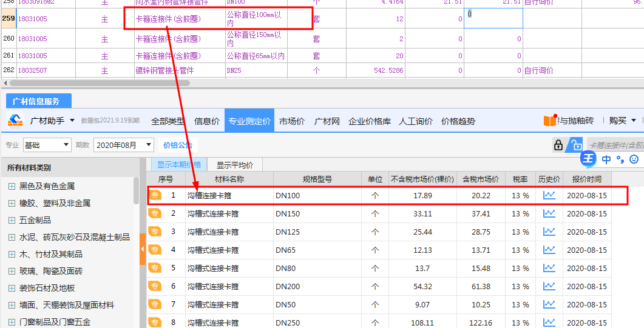Screen dimensions: 644x328
Task: Expand the 门窗制品及门窗五金 category
Action: coord(12,323)
